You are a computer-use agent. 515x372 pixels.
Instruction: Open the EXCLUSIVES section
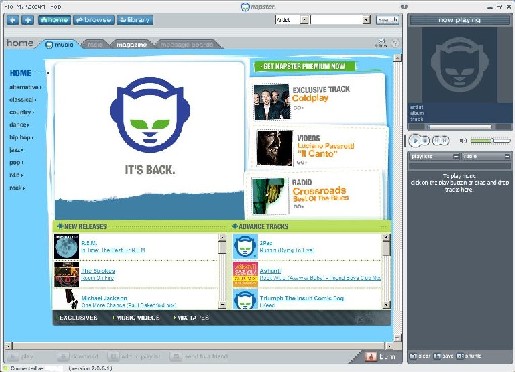coord(78,318)
